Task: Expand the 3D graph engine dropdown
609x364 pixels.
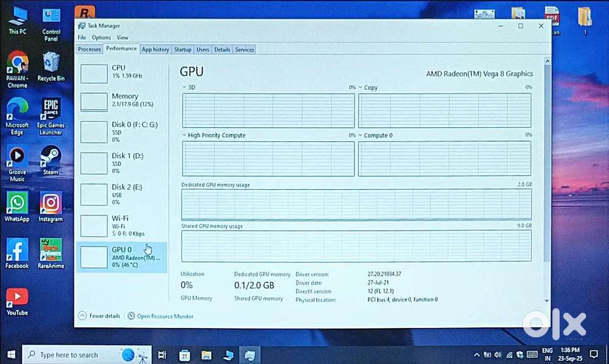Action: coord(185,88)
